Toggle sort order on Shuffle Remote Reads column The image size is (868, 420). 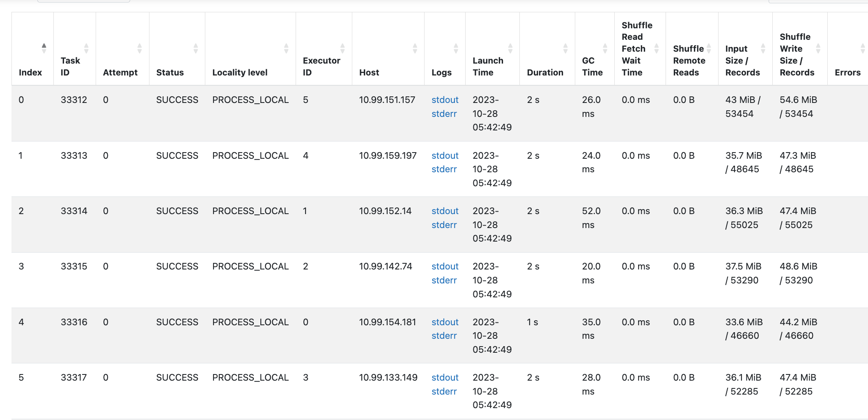tap(708, 48)
